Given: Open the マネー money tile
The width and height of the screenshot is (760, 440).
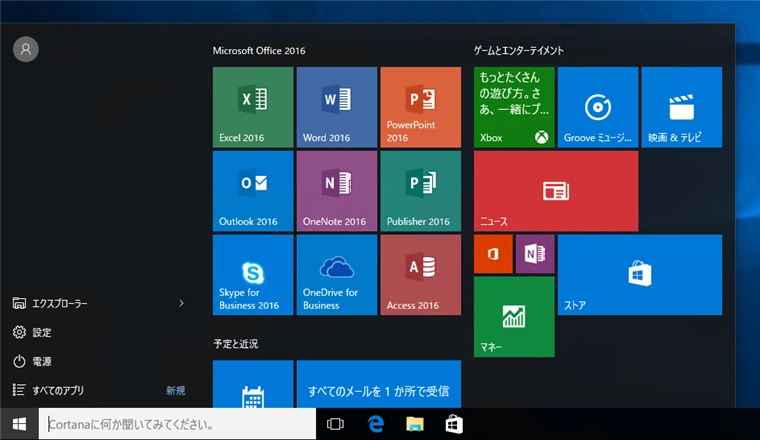Looking at the screenshot, I should [514, 317].
